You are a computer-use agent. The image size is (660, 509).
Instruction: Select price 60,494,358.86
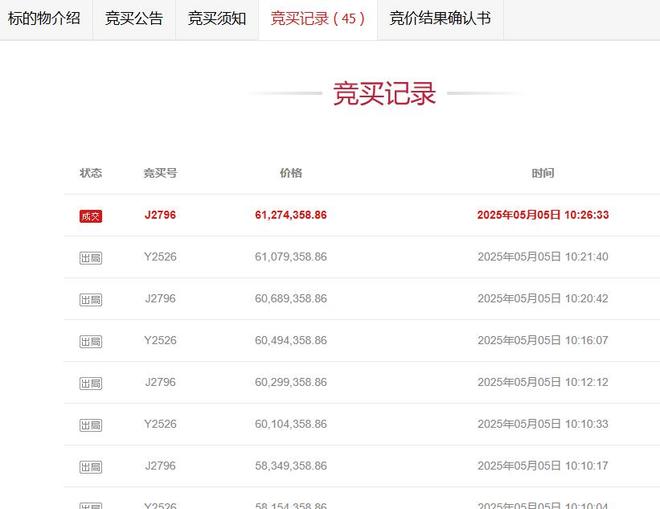pos(291,340)
